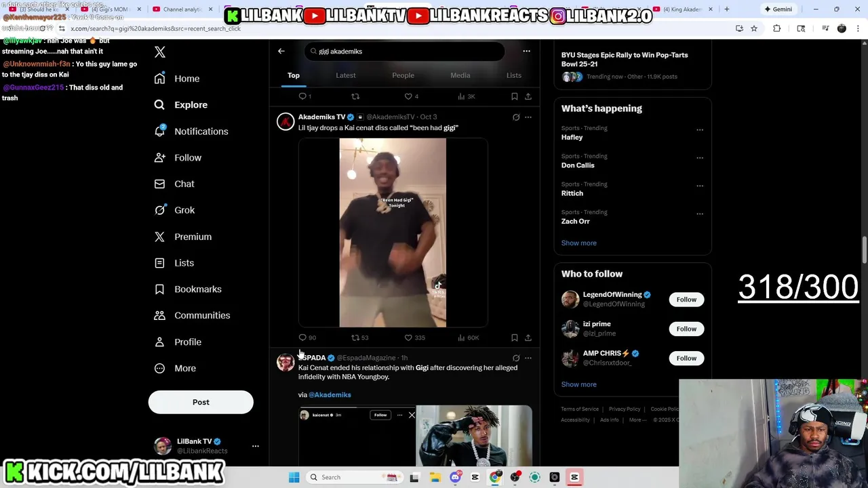This screenshot has height=488, width=868.
Task: Open BYU Stages Epic Rally trending story
Action: (632, 65)
